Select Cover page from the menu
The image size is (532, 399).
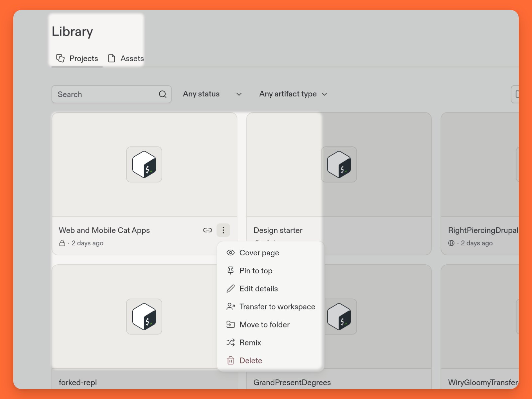270,253
